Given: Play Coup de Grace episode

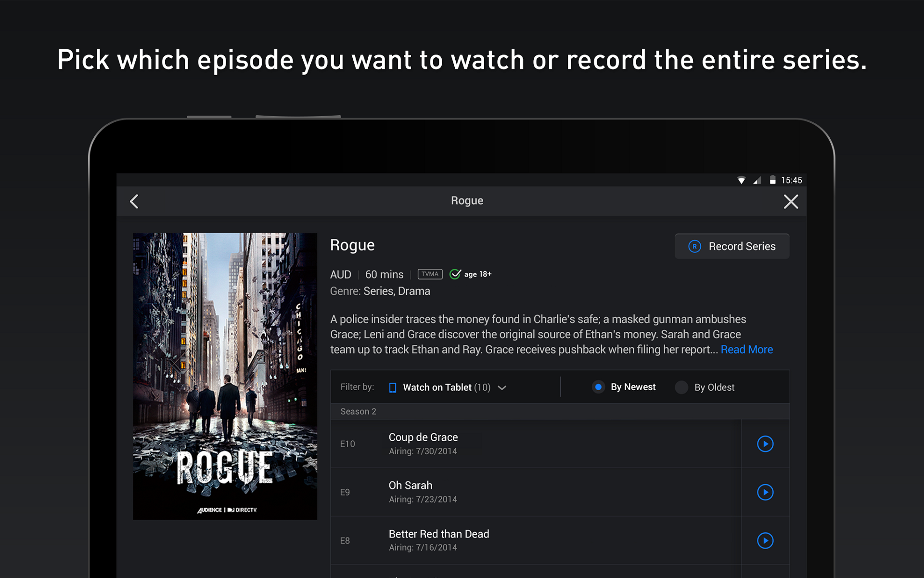Looking at the screenshot, I should click(765, 444).
